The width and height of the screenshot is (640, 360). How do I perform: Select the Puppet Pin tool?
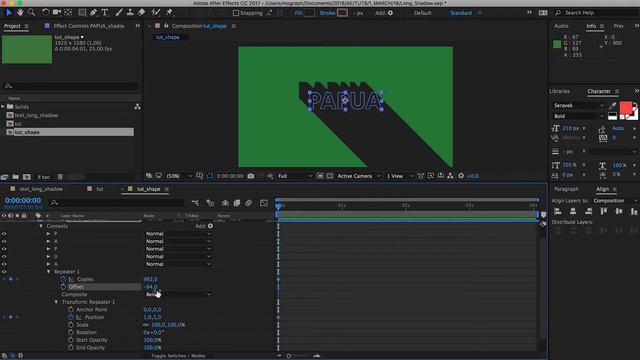pos(169,13)
